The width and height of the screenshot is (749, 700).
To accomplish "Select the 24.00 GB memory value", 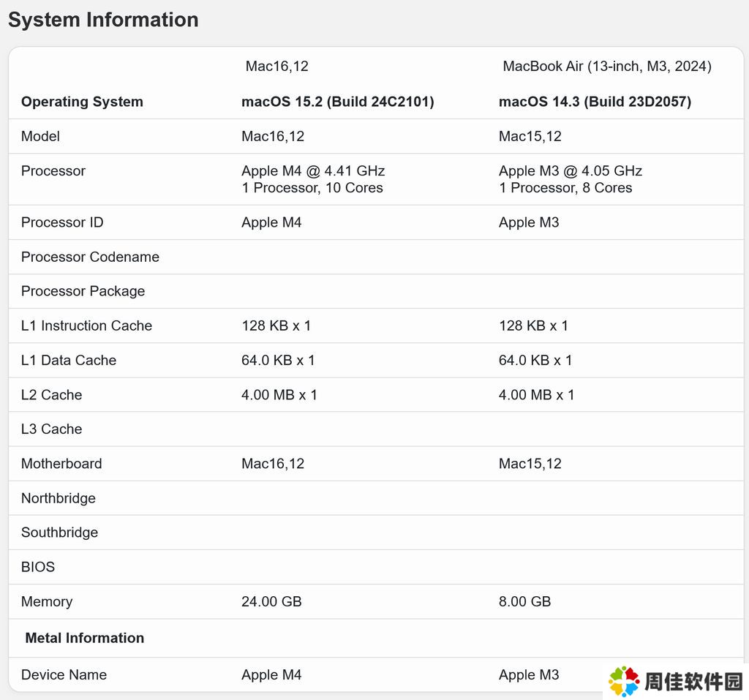I will click(272, 601).
